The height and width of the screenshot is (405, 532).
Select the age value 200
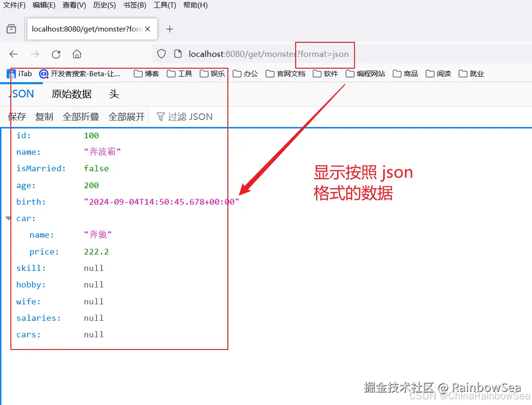coord(91,185)
